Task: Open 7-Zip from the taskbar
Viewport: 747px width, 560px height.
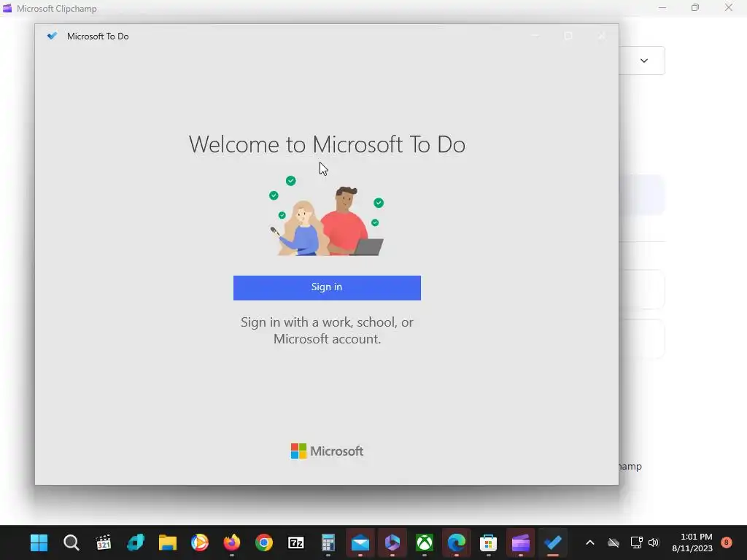Action: point(296,542)
